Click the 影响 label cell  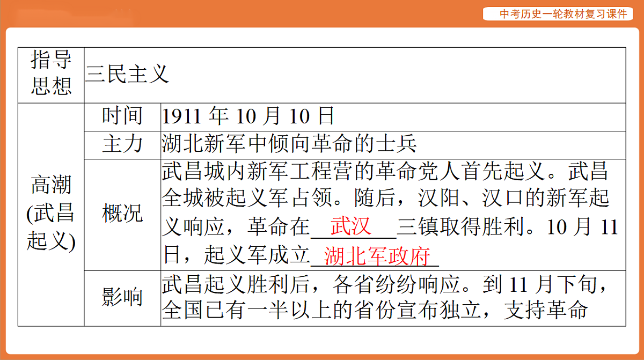[x=122, y=298]
